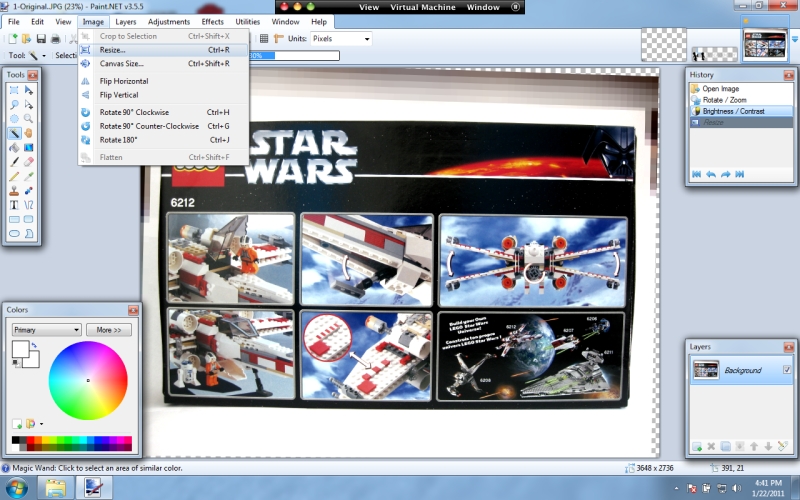Select the Freeform Shape tool
800x500 pixels.
point(29,233)
